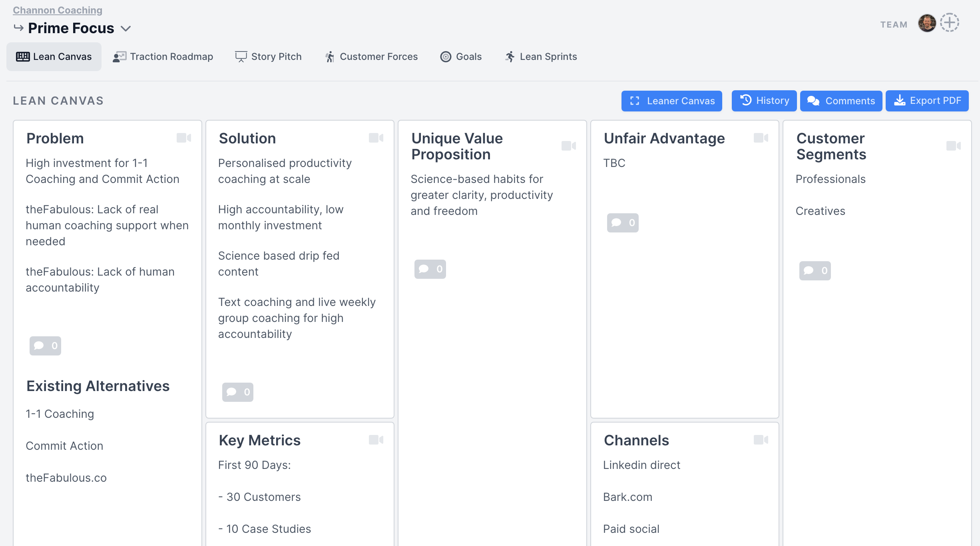Click the team member avatar photo
The width and height of the screenshot is (980, 546).
click(x=926, y=23)
